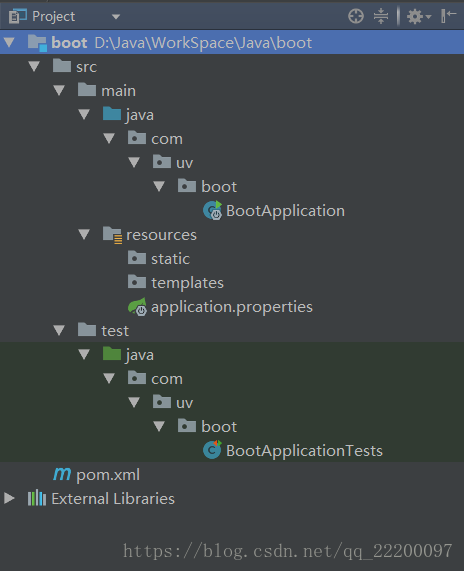
Task: Select the application.properties file name
Action: tap(232, 307)
